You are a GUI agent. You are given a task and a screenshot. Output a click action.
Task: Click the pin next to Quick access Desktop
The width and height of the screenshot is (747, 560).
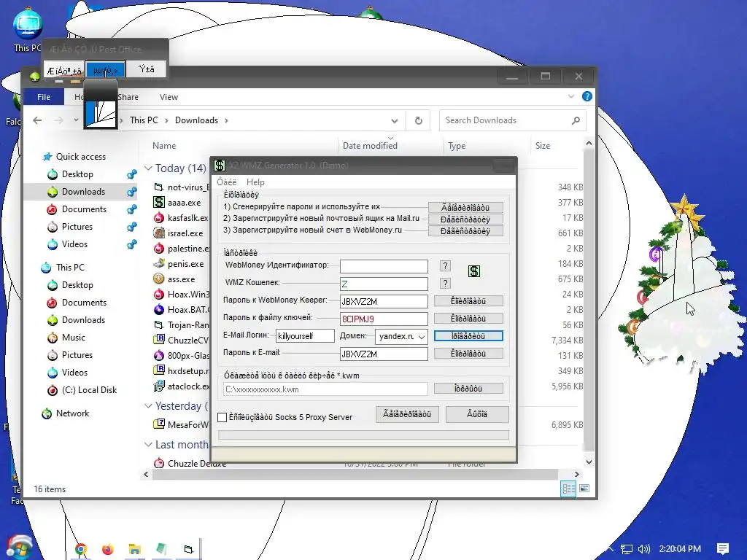click(x=132, y=174)
